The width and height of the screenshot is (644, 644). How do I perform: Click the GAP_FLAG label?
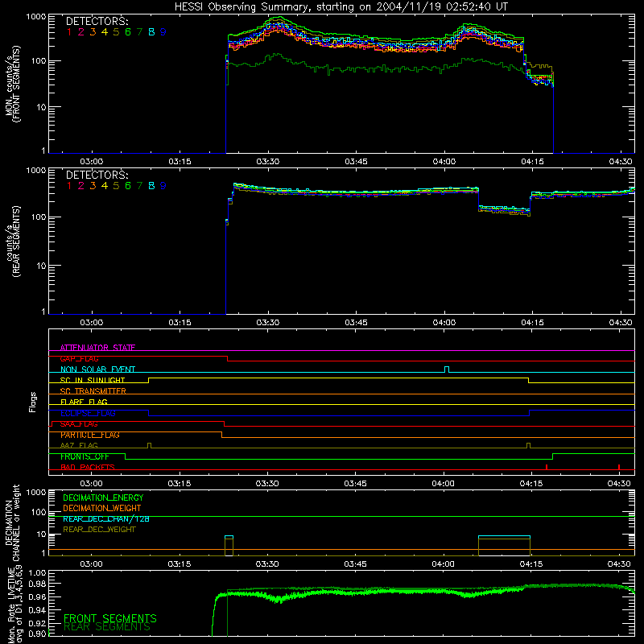click(80, 358)
